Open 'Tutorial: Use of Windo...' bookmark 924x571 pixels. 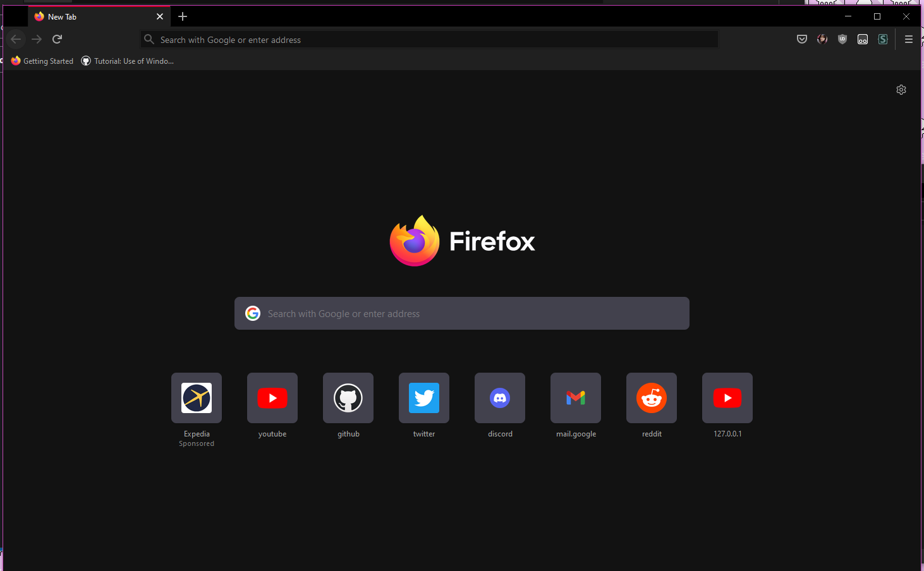(128, 61)
